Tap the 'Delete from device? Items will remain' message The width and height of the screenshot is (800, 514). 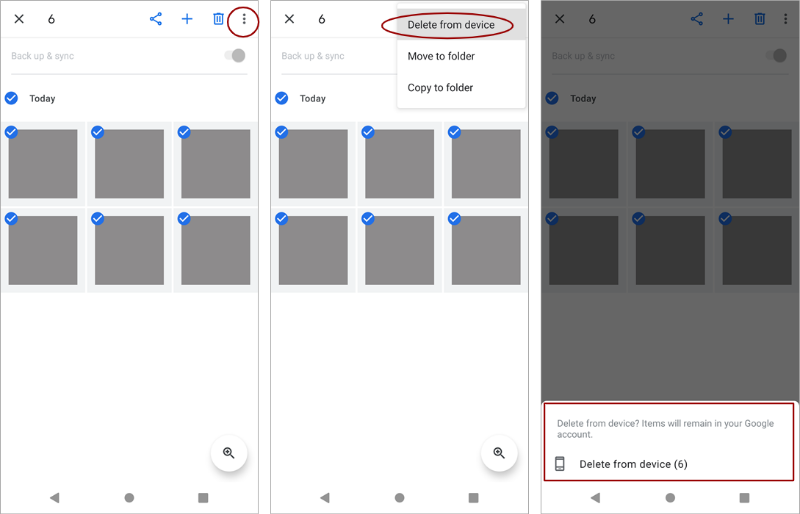click(665, 429)
